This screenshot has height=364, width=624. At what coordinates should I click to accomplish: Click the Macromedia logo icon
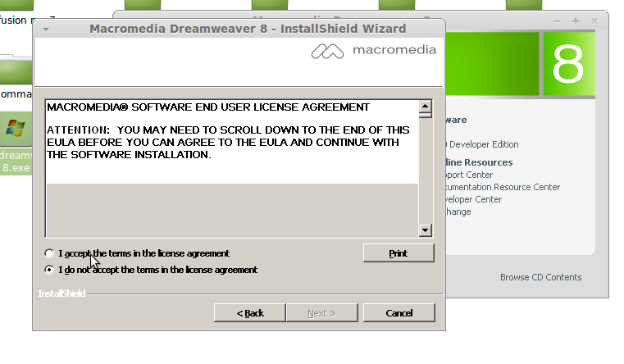[327, 51]
